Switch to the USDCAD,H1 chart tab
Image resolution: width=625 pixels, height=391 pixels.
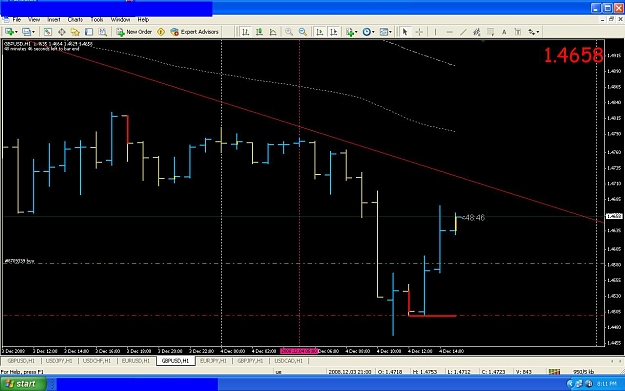coord(289,361)
